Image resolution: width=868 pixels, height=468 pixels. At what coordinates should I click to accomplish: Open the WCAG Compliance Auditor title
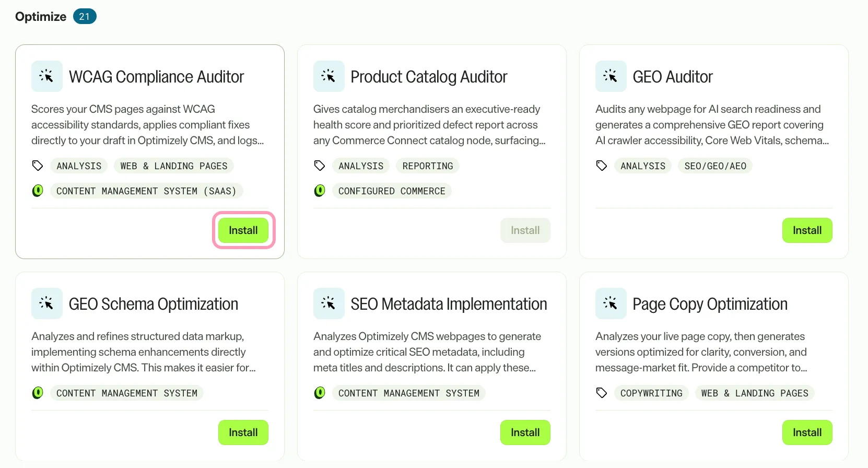point(157,77)
